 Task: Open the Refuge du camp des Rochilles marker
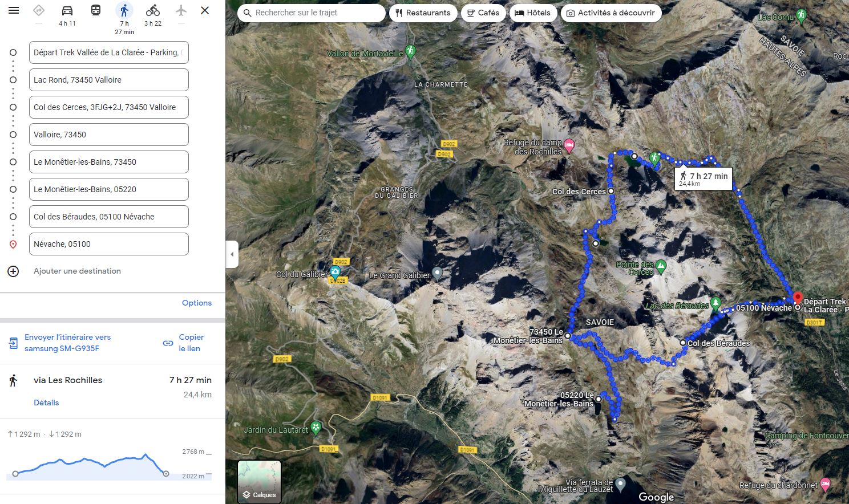click(x=569, y=147)
